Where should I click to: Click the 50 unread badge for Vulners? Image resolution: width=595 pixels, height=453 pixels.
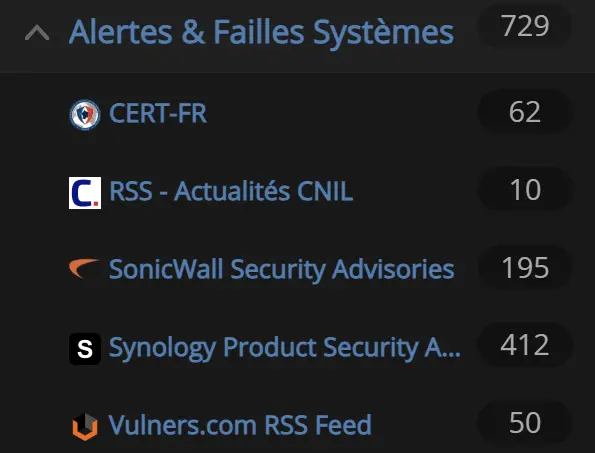(524, 423)
